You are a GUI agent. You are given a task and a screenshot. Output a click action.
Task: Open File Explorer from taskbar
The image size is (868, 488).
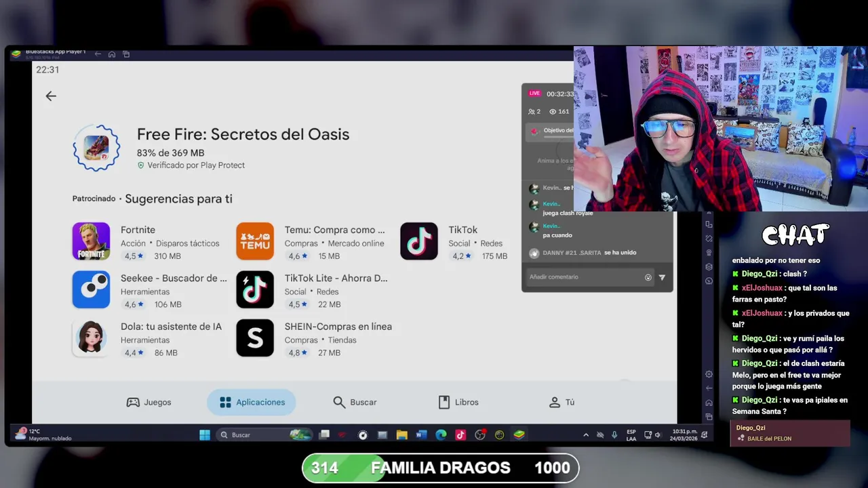point(401,435)
